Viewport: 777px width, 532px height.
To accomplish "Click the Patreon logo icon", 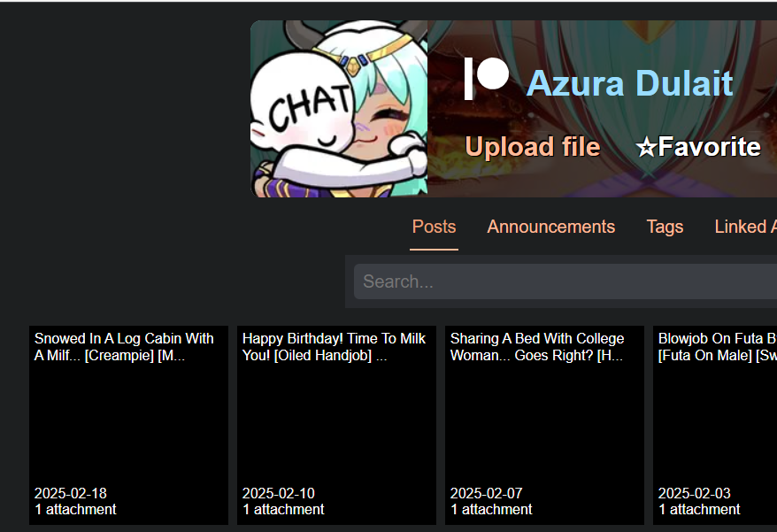I will tap(486, 79).
